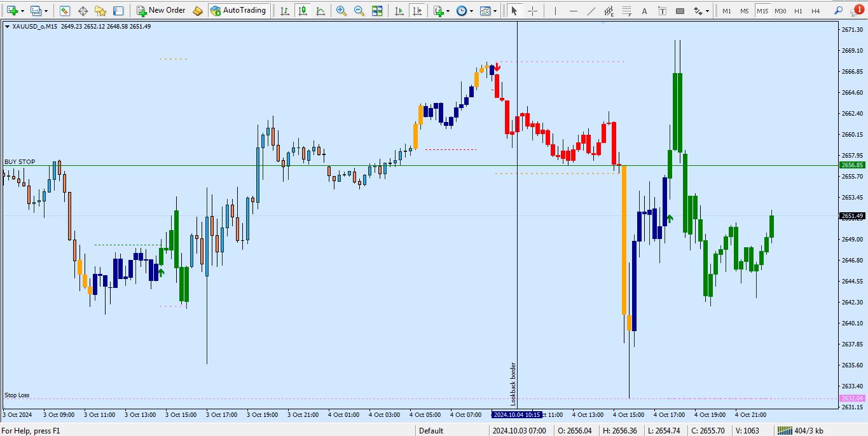868x436 pixels.
Task: Select the Crosshair tool
Action: [532, 10]
